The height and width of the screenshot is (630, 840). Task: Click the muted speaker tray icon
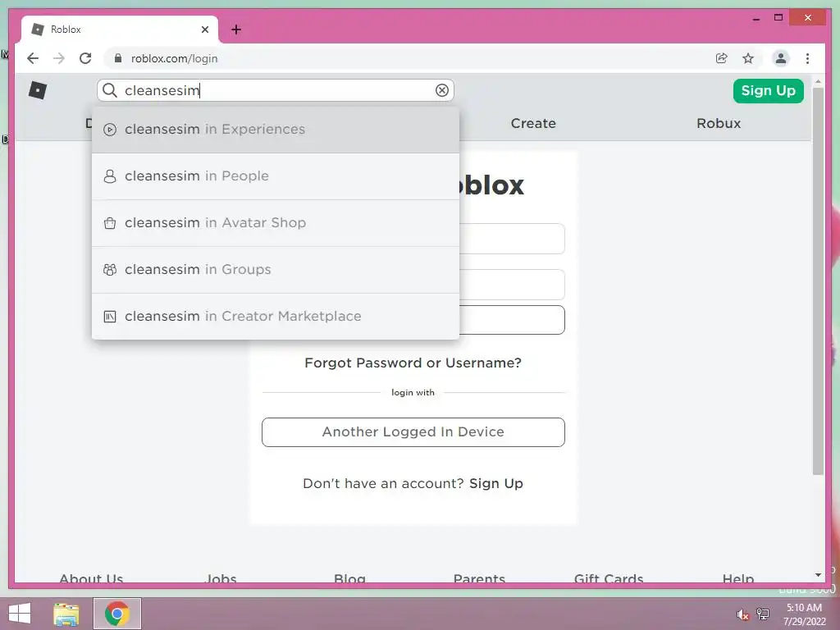(742, 614)
